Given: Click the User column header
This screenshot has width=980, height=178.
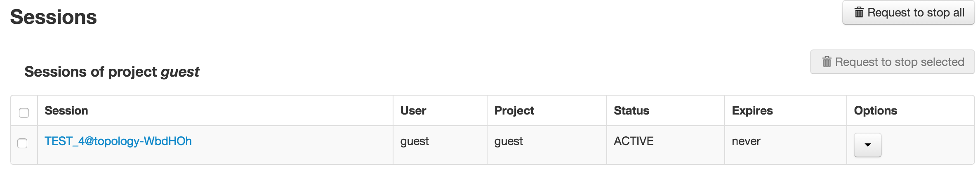Looking at the screenshot, I should click(413, 110).
